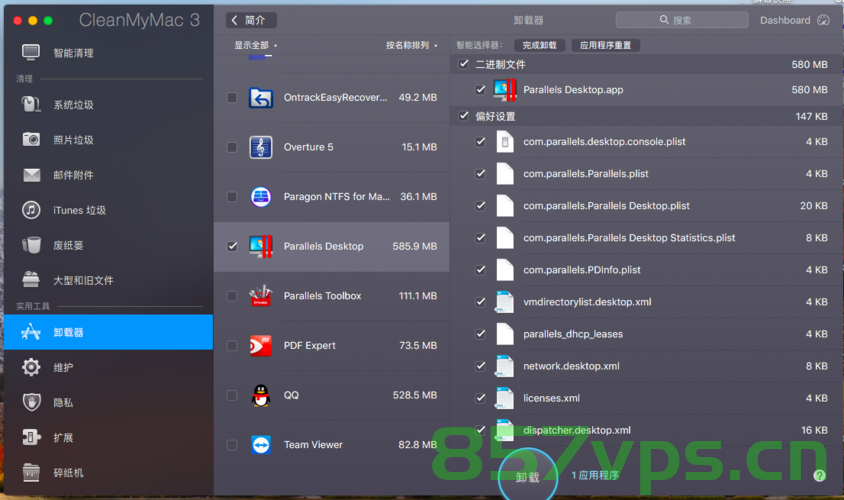Check the QQ checkbox
Viewport: 844px width, 500px height.
pyautogui.click(x=232, y=395)
